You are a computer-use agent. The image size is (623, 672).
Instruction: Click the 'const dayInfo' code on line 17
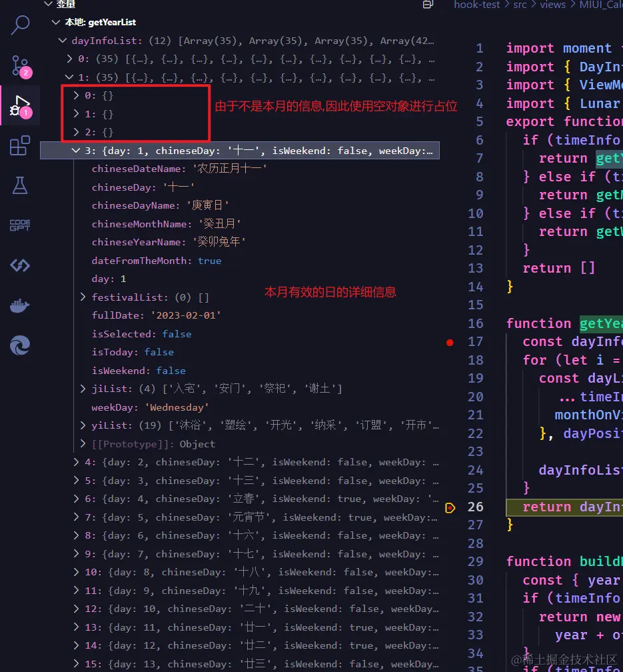572,342
